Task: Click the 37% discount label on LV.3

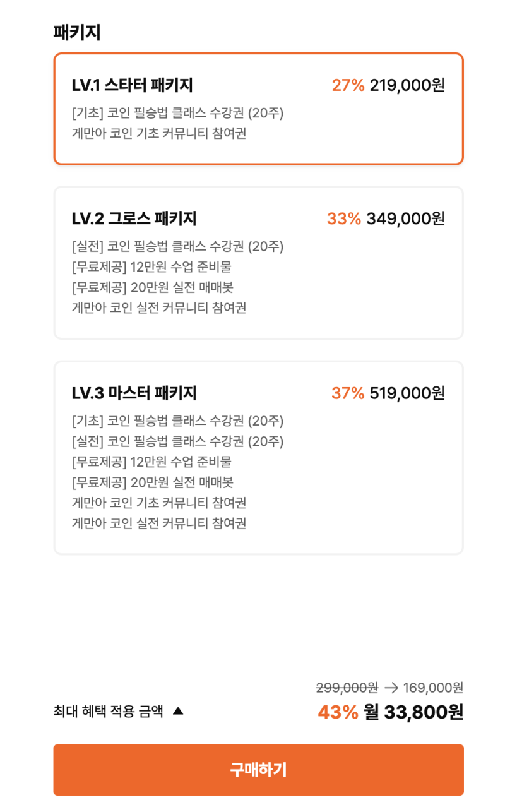Action: coord(346,393)
